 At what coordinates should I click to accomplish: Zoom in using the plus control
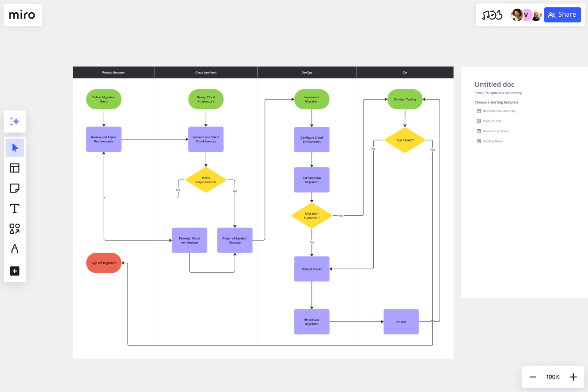(573, 376)
